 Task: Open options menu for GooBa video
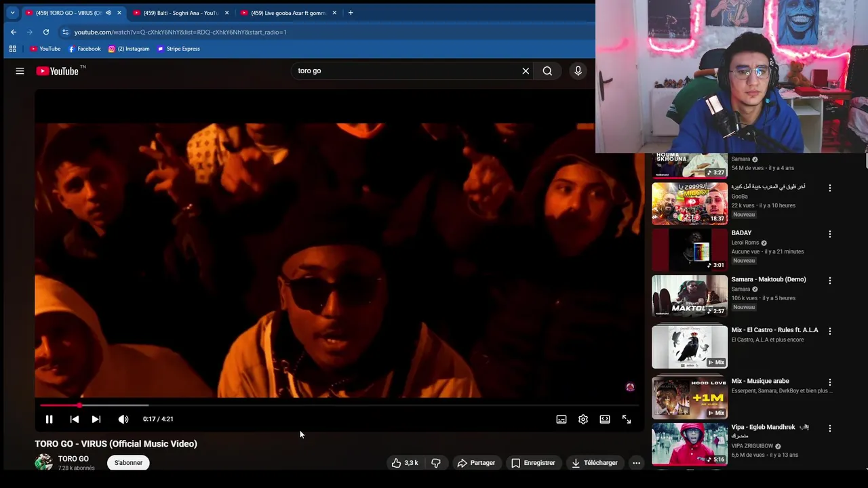coord(829,188)
